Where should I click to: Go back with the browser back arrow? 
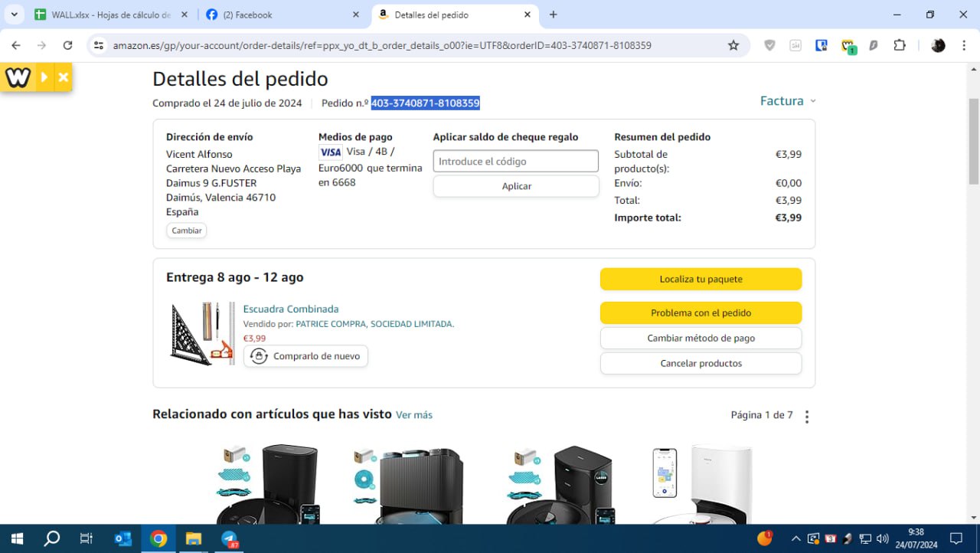pyautogui.click(x=16, y=45)
